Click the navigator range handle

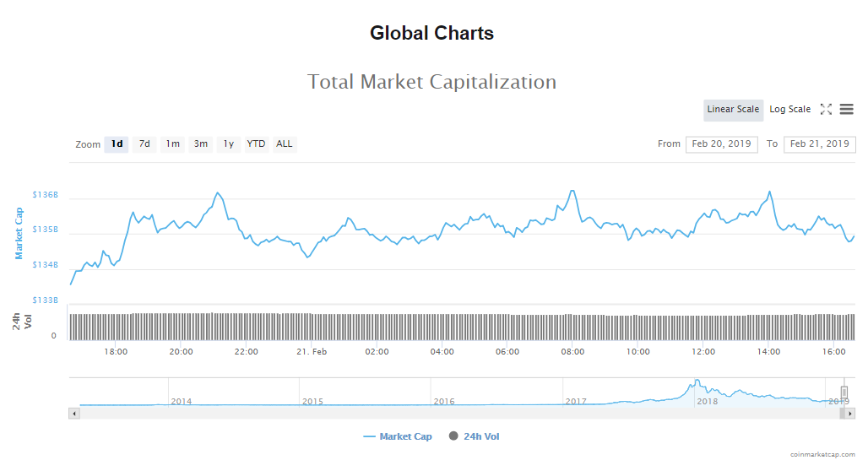point(844,392)
